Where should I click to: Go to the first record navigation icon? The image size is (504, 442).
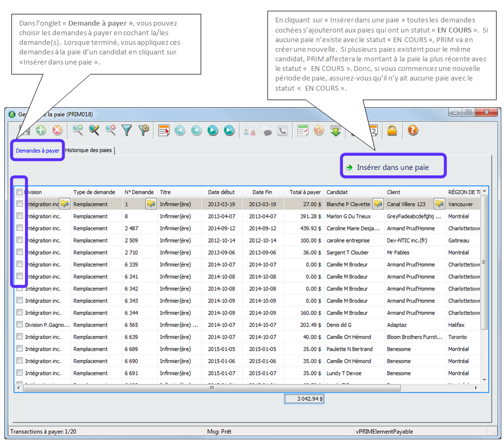pyautogui.click(x=180, y=130)
